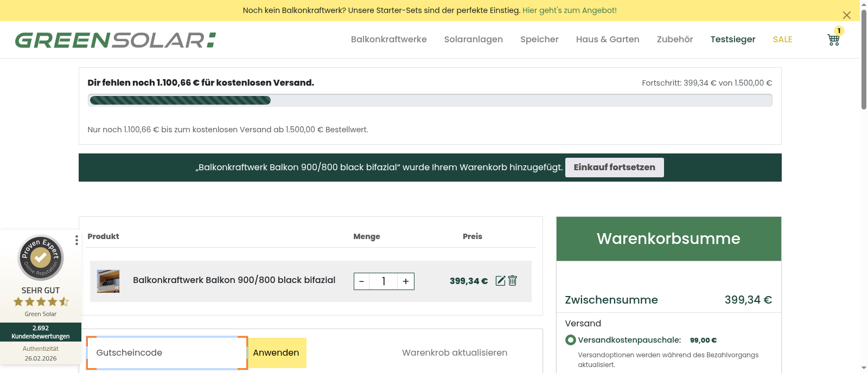Image resolution: width=868 pixels, height=373 pixels.
Task: Click the 2.692 Kundenbewertungen label
Action: pyautogui.click(x=41, y=332)
